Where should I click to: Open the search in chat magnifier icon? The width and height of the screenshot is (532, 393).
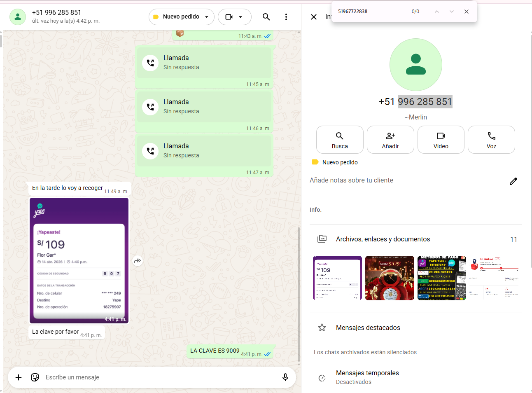(266, 17)
